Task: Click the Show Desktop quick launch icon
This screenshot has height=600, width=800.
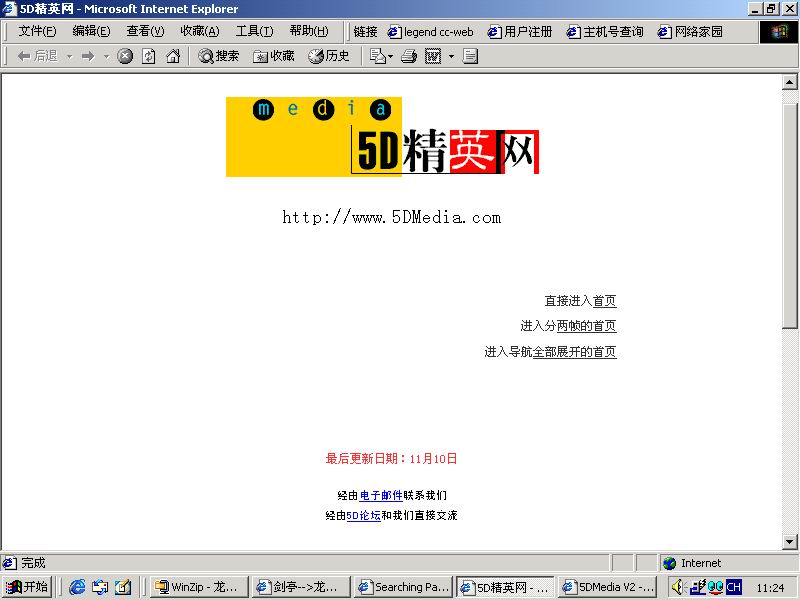Action: [x=122, y=587]
